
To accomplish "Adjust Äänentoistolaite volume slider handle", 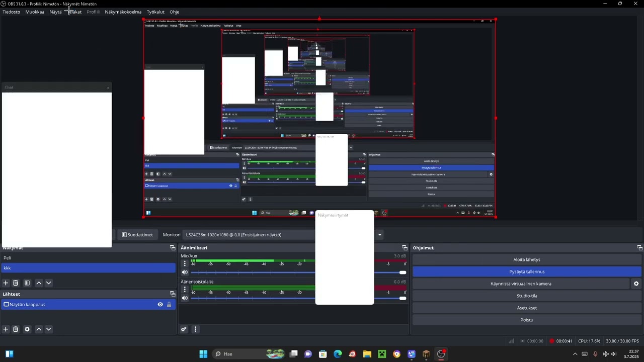I will click(403, 298).
